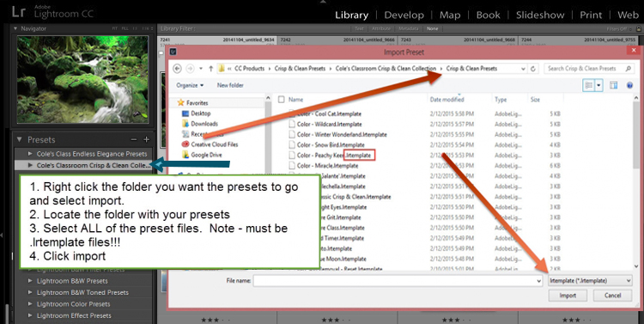Select the Library module tab
The width and height of the screenshot is (644, 324).
pos(351,15)
